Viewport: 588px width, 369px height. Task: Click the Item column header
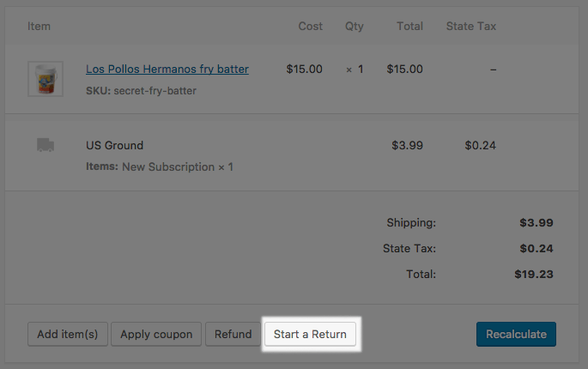coord(39,27)
